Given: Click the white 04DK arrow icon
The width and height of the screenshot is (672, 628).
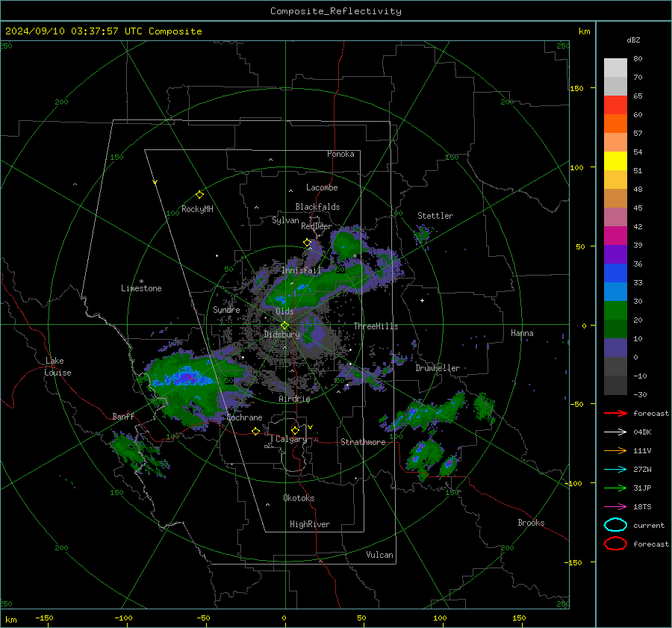Looking at the screenshot, I should tap(615, 432).
